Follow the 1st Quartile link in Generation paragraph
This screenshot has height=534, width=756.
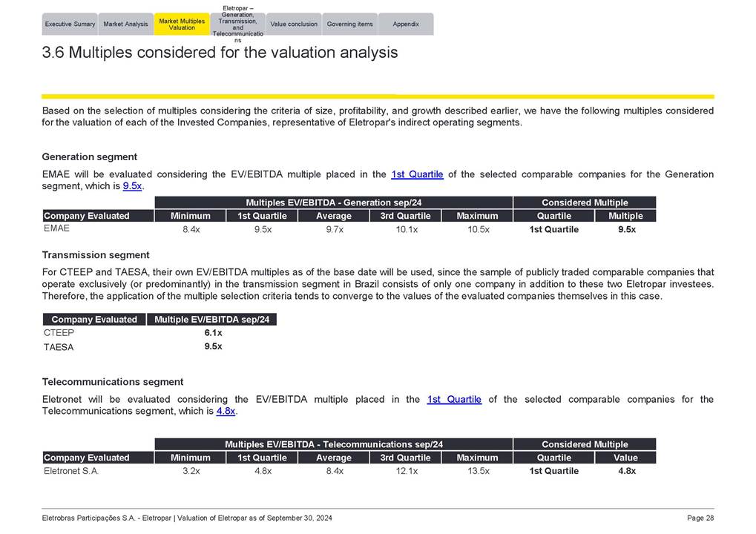(x=417, y=174)
